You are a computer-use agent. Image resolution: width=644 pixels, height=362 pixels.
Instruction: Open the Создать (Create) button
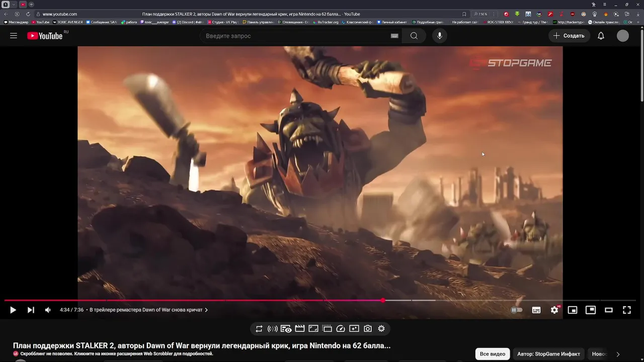(569, 36)
